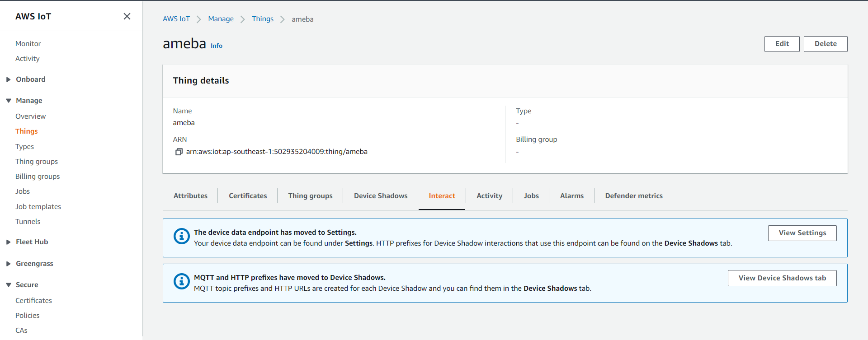The height and width of the screenshot is (340, 868).
Task: Open CAs in the sidebar
Action: click(x=21, y=331)
